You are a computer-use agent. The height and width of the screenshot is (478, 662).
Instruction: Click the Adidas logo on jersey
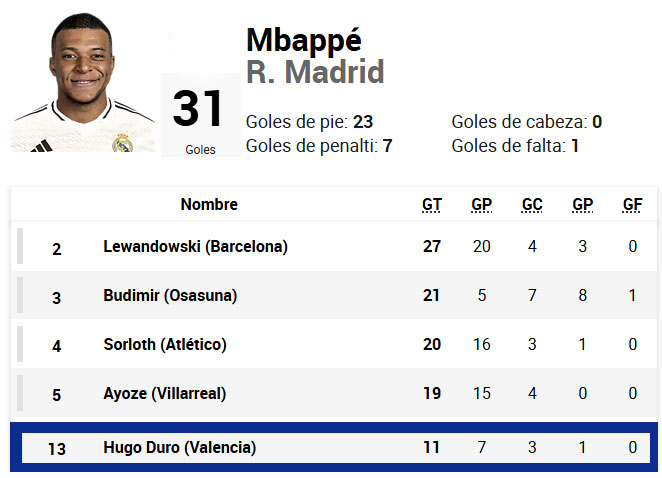[x=42, y=146]
